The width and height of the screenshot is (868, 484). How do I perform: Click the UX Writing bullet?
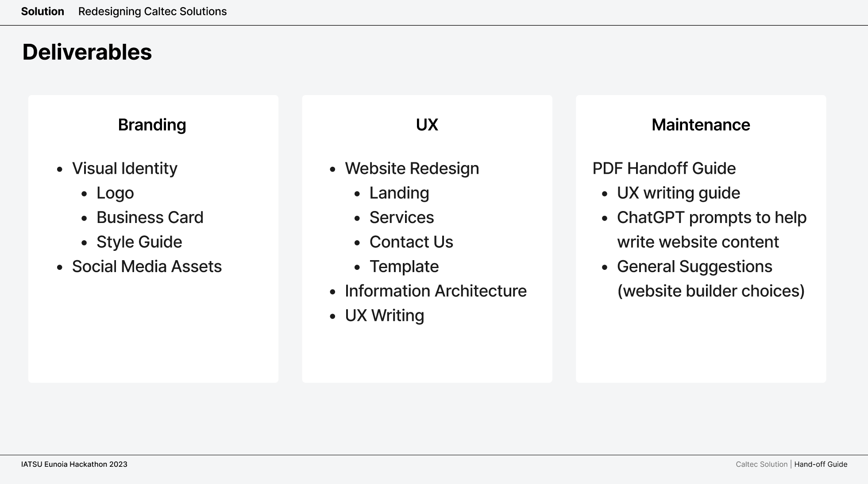coord(384,316)
